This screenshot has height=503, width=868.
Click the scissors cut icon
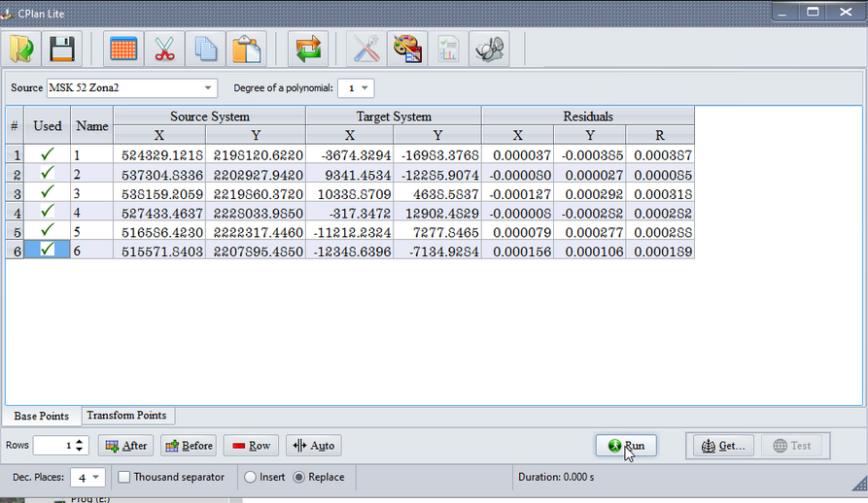[x=164, y=50]
